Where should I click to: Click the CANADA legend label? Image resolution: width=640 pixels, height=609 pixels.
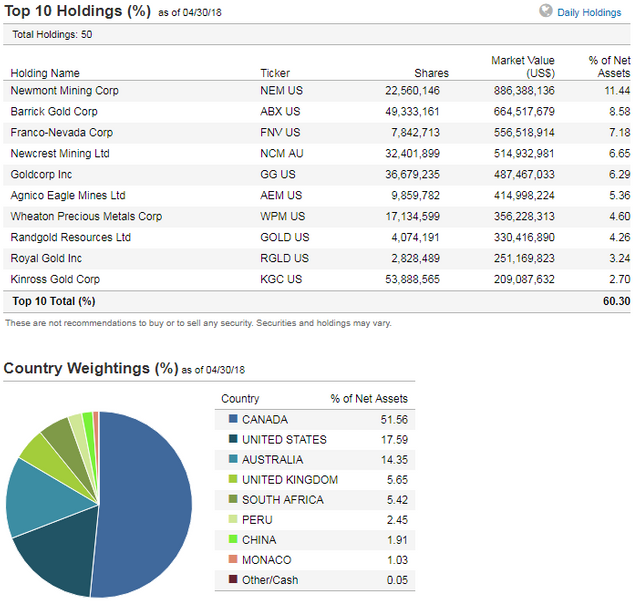click(265, 419)
